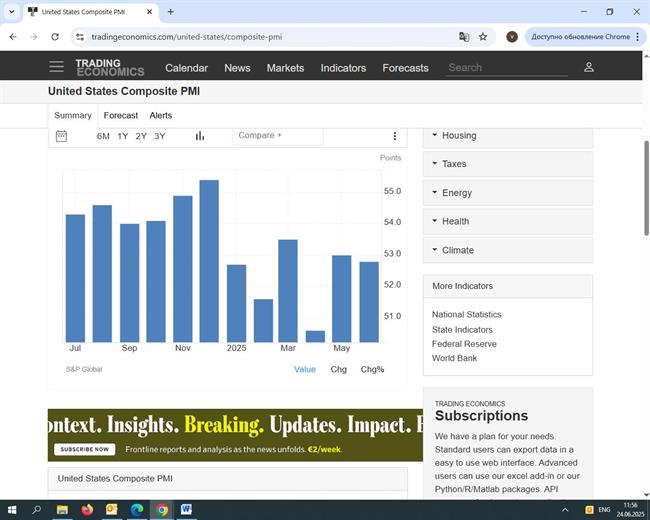650x520 pixels.
Task: Open Markets in the top navigation
Action: point(285,68)
